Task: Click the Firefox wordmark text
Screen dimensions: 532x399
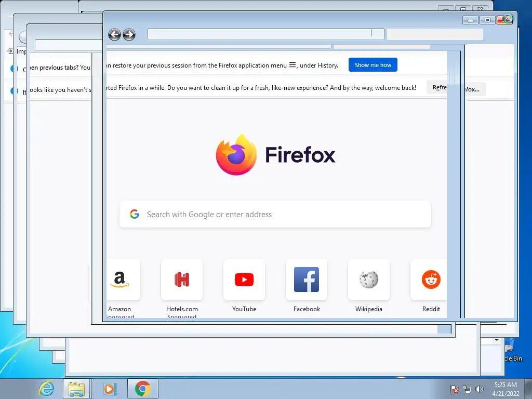Action: pyautogui.click(x=300, y=155)
